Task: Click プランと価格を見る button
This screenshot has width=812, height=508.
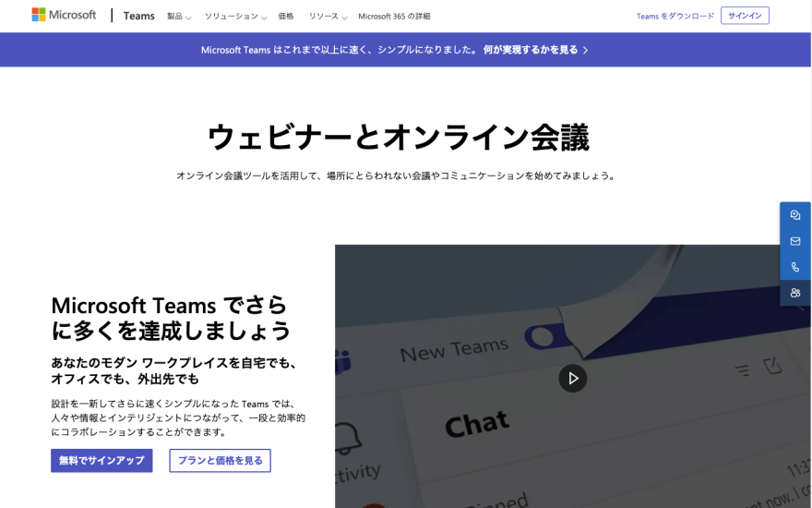Action: [221, 460]
